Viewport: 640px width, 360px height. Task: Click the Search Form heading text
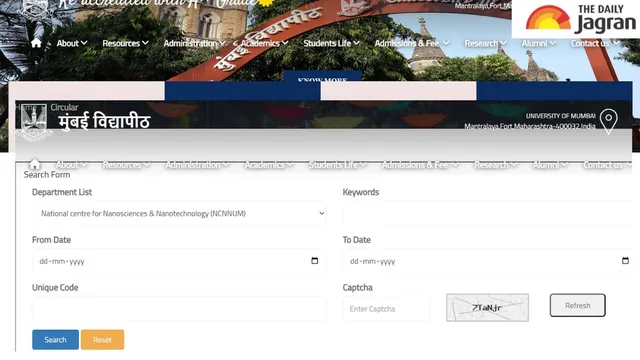coord(47,175)
